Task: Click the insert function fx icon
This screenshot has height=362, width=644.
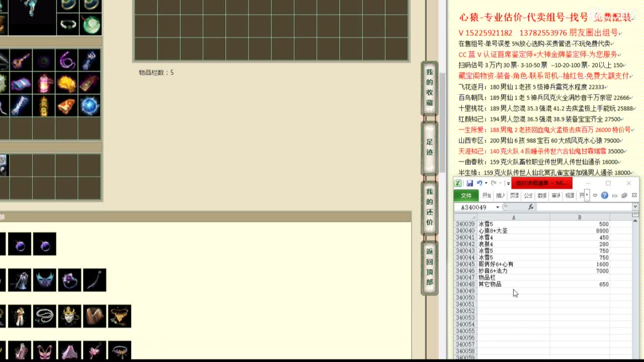Action: click(530, 207)
